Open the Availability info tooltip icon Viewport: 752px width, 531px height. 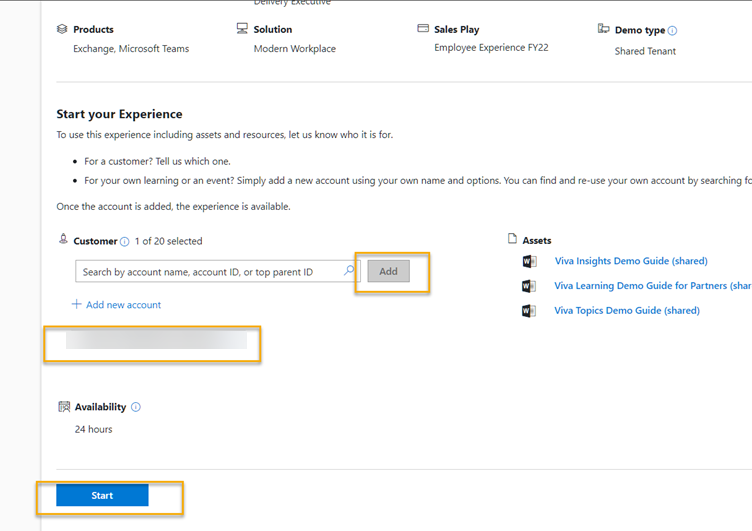coord(136,407)
